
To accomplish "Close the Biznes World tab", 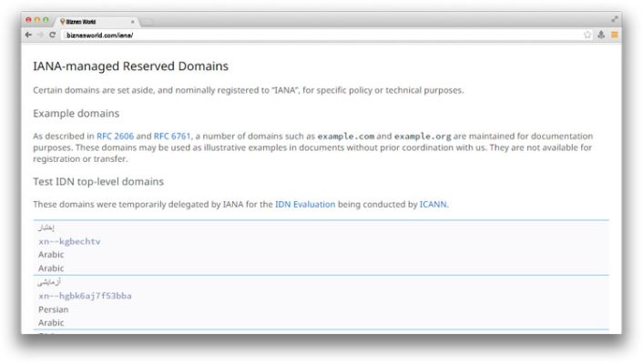I will pyautogui.click(x=133, y=20).
